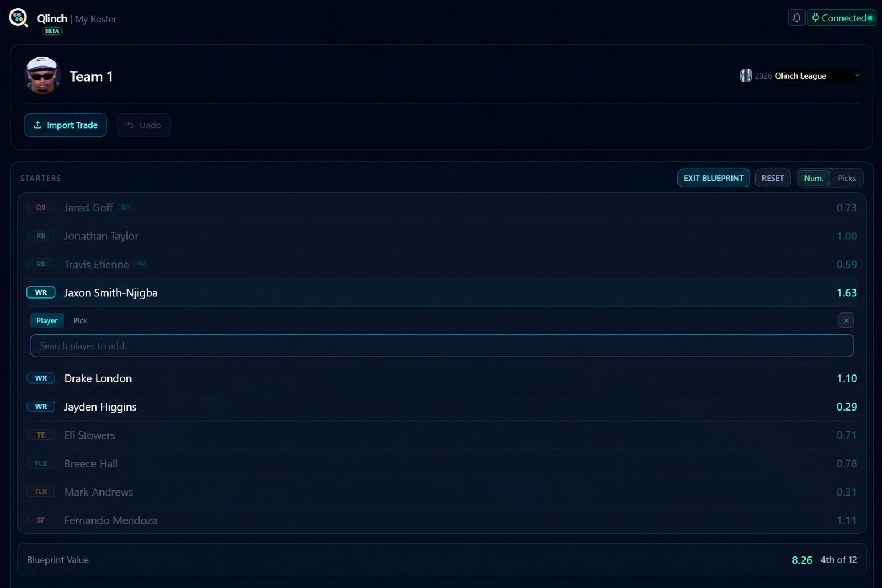The image size is (882, 588).
Task: Select the Mark Andrews row
Action: click(442, 492)
